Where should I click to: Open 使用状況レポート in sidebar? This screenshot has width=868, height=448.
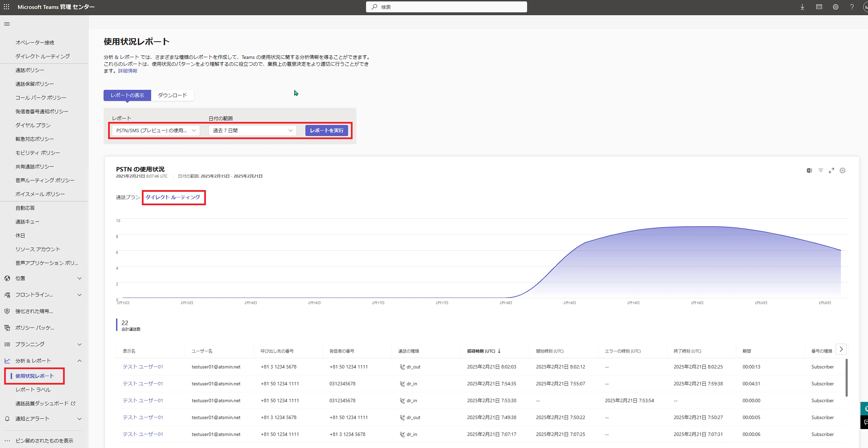point(35,376)
